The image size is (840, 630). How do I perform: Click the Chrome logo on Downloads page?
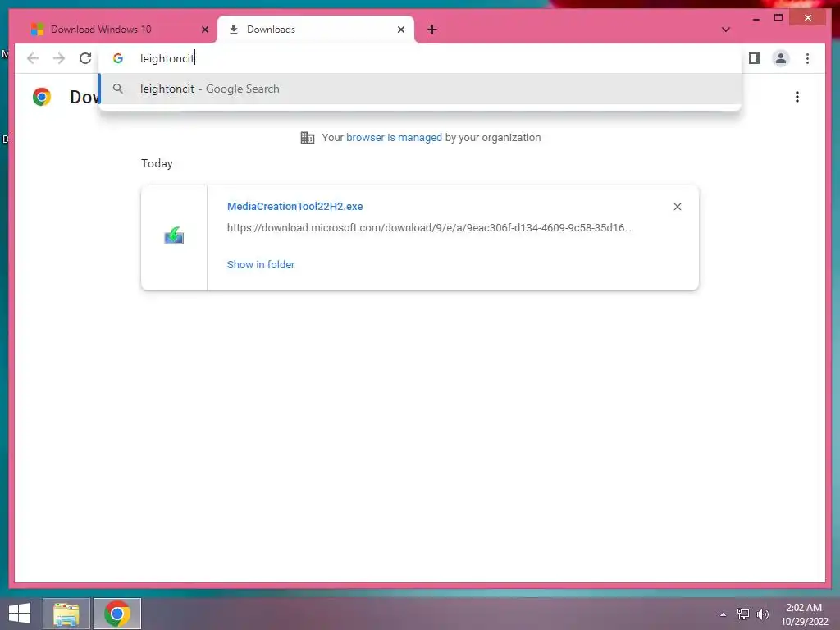[x=42, y=97]
